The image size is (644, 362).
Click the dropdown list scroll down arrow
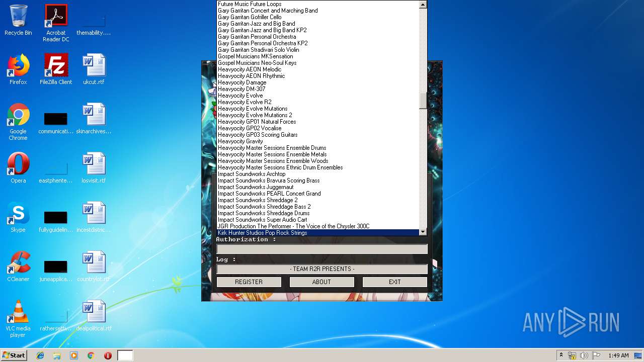pyautogui.click(x=423, y=232)
